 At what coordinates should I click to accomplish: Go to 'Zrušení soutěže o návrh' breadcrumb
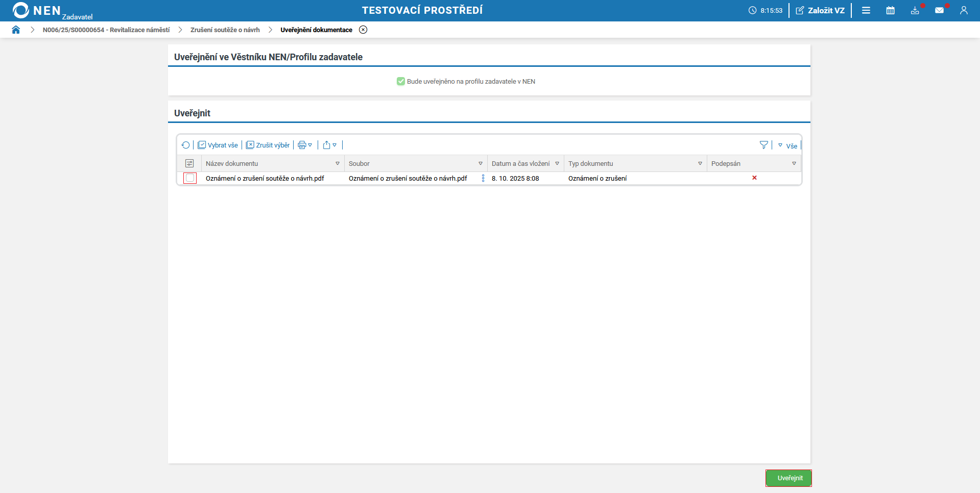tap(225, 30)
